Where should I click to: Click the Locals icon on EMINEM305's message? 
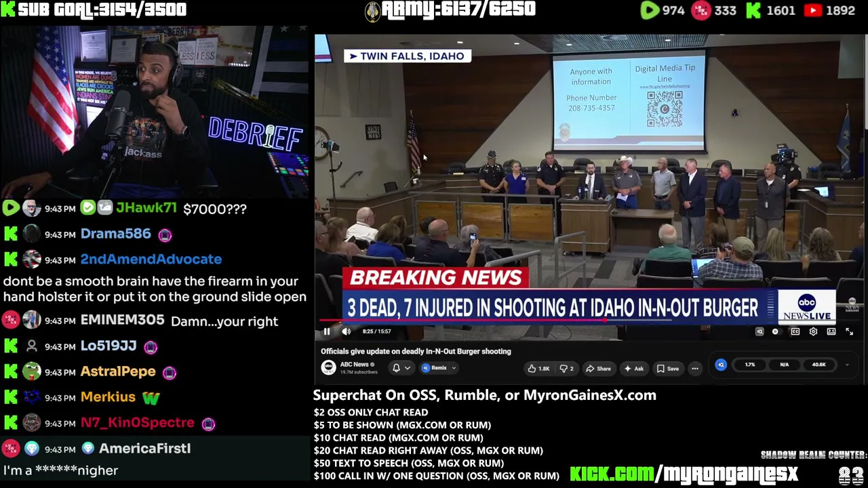[11, 320]
